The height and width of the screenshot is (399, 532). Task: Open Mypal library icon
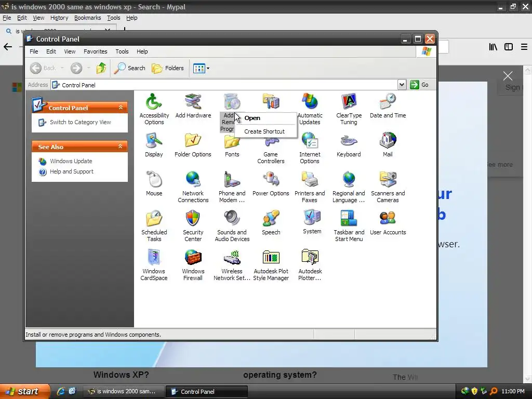(493, 47)
